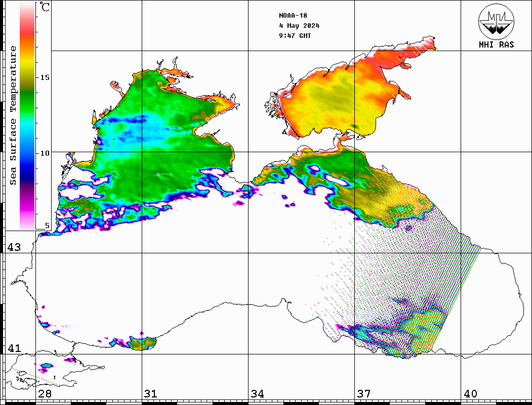Click the MHI RAS logo emblem
This screenshot has height=405, width=532.
click(496, 21)
